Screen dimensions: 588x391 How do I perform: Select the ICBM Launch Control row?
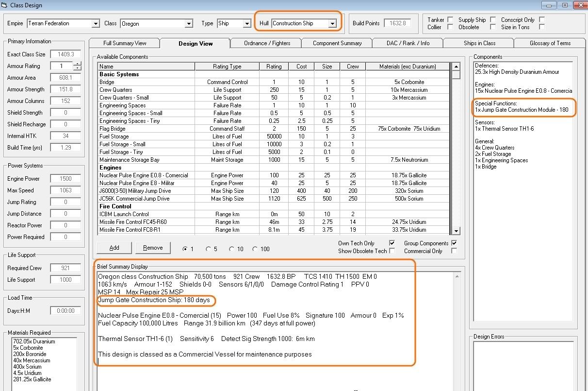[x=274, y=214]
